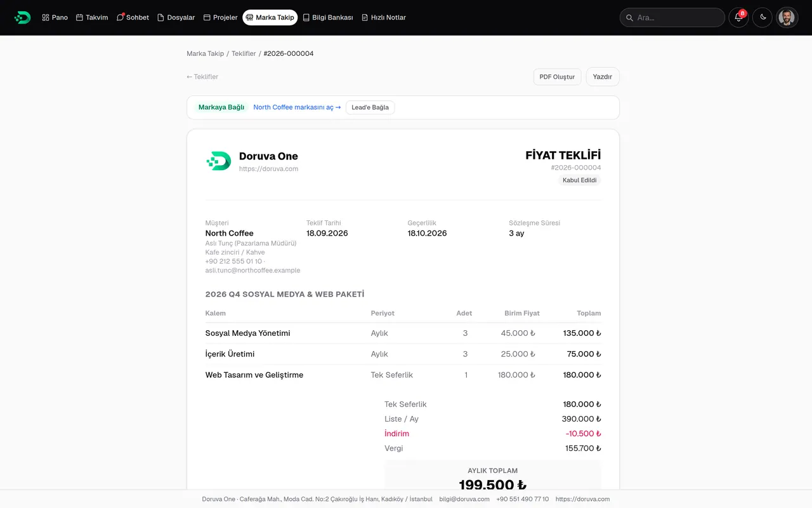Open the Projeler section
This screenshot has width=812, height=508.
coord(221,17)
